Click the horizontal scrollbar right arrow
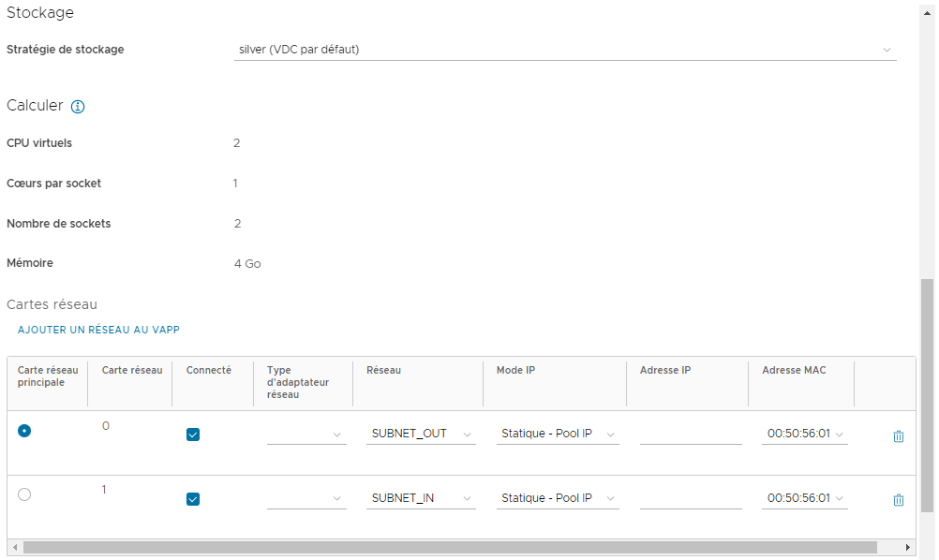 908,548
